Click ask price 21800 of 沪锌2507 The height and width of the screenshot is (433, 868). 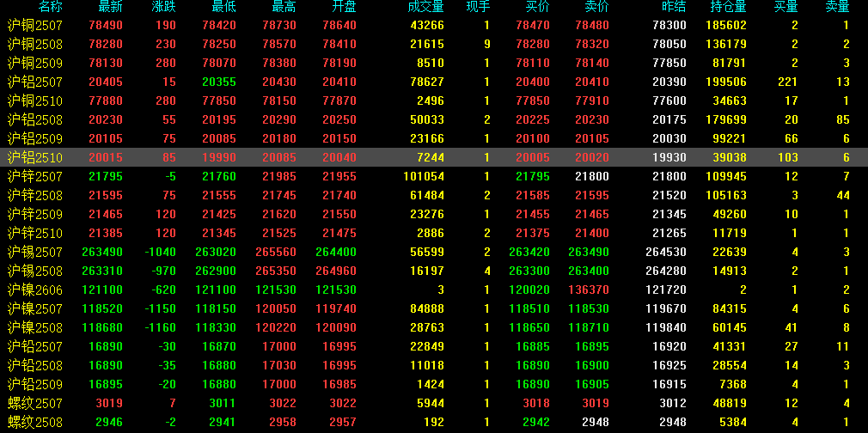592,176
